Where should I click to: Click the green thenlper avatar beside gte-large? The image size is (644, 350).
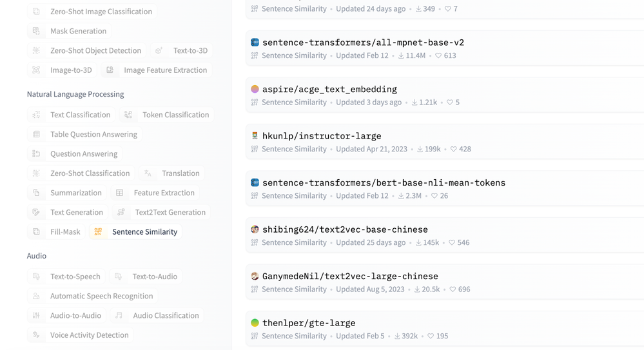point(255,323)
